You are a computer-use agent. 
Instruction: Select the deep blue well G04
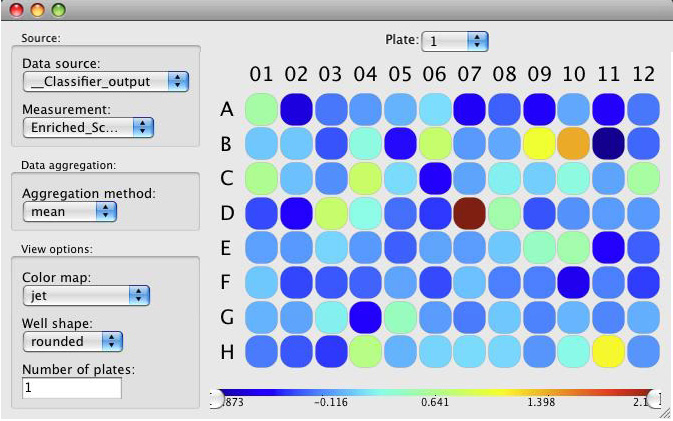pyautogui.click(x=365, y=316)
